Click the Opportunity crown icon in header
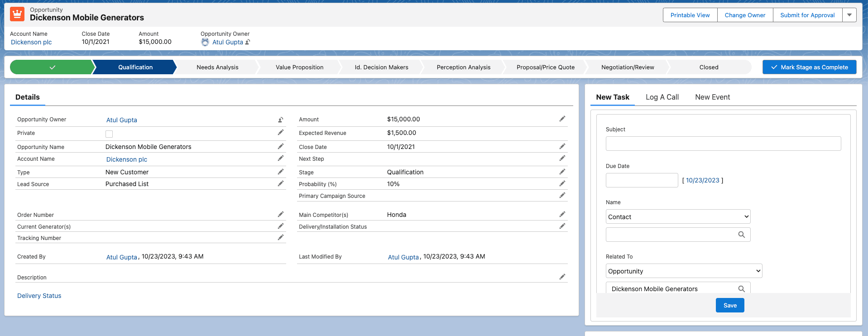Viewport: 868px width, 336px height. pyautogui.click(x=17, y=14)
